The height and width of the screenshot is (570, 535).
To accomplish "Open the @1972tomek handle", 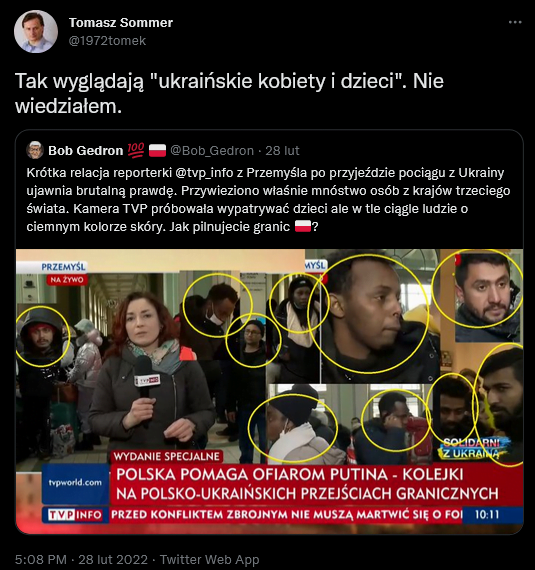I will point(107,40).
